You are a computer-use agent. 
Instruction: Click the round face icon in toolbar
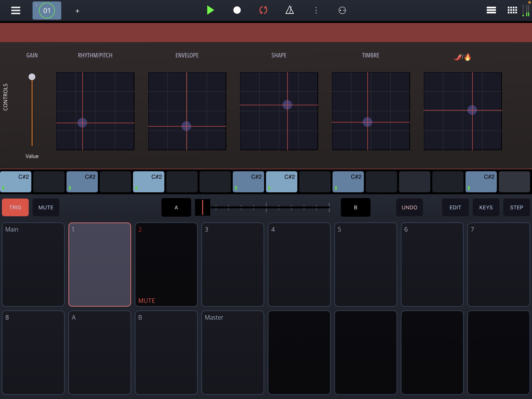point(342,10)
